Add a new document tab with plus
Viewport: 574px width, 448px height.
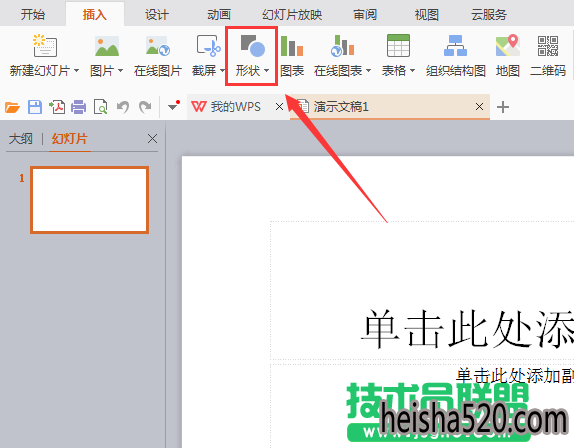pos(503,107)
